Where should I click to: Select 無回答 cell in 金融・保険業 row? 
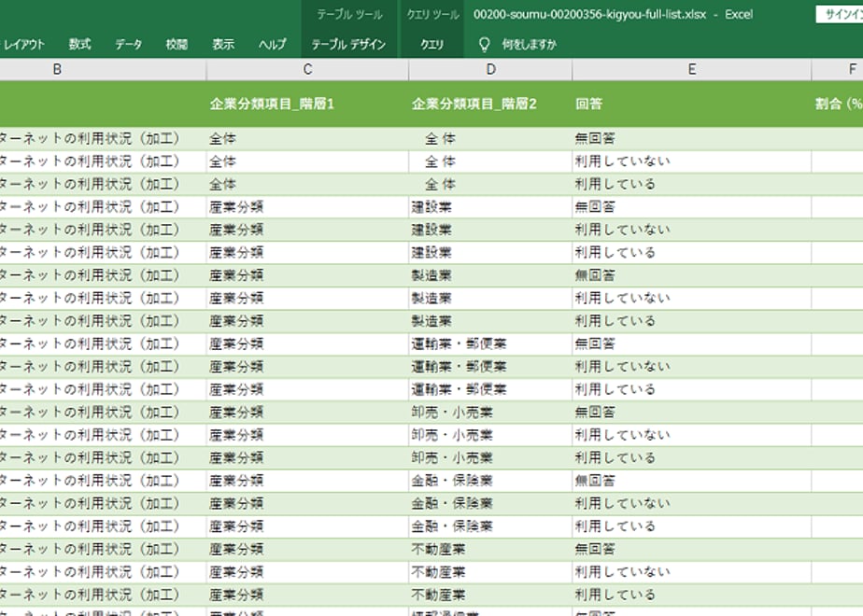(692, 481)
